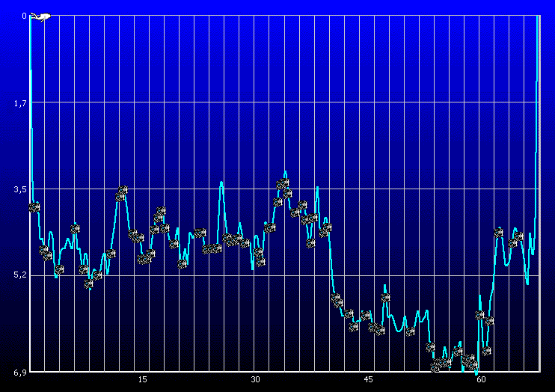
Task: Open the camera marker at minute 53
Action: pyautogui.click(x=430, y=347)
